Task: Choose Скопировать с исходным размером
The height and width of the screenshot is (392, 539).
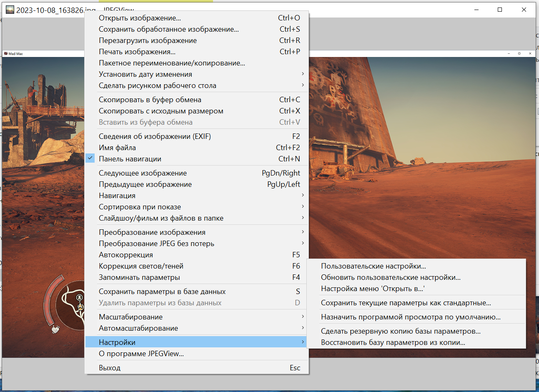Action: (196, 111)
